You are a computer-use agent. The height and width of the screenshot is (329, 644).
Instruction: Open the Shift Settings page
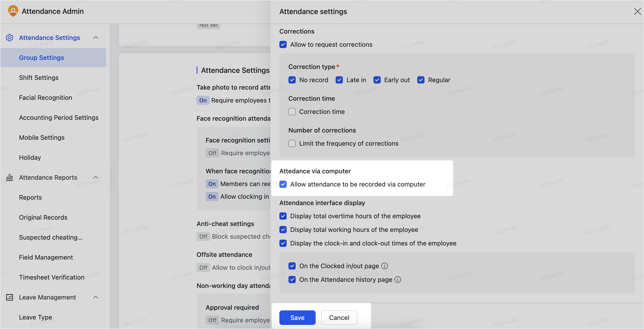pyautogui.click(x=39, y=78)
